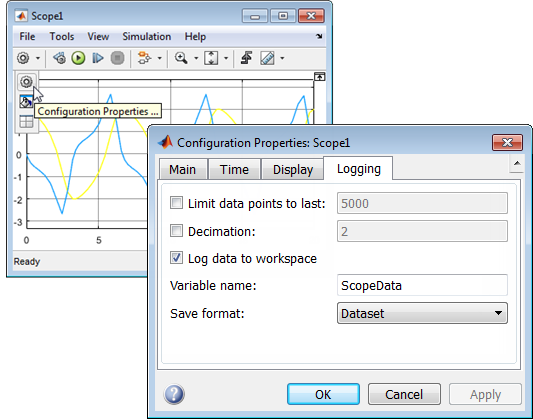Viewport: 533px width, 420px height.
Task: Click the Run simulation play button
Action: click(78, 58)
